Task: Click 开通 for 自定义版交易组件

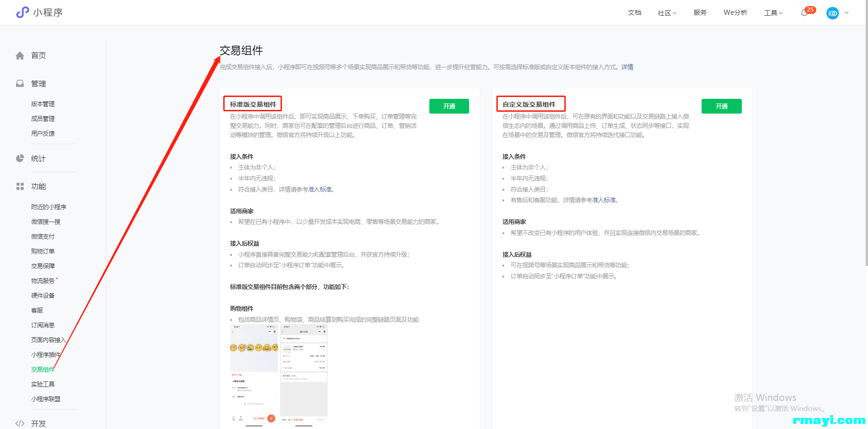Action: pos(721,106)
